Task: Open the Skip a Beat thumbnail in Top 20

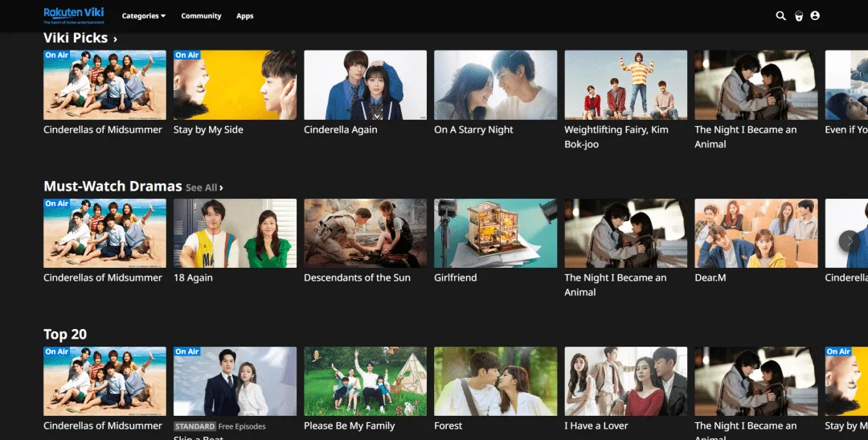Action: point(235,381)
